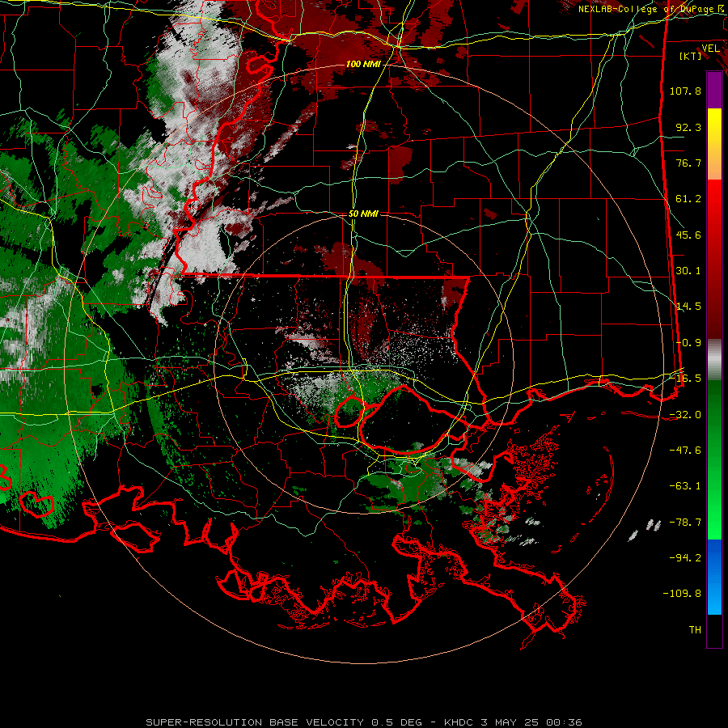Click the 30.1 velocity scale value

point(688,271)
